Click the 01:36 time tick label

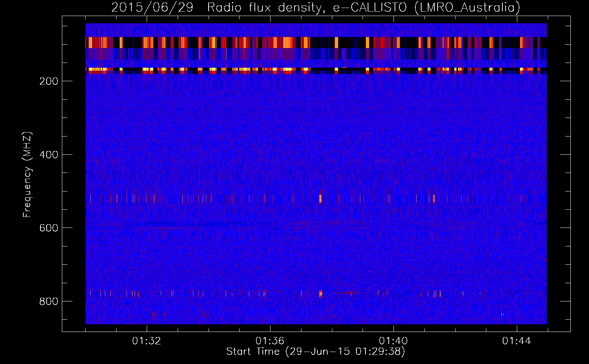[270, 341]
